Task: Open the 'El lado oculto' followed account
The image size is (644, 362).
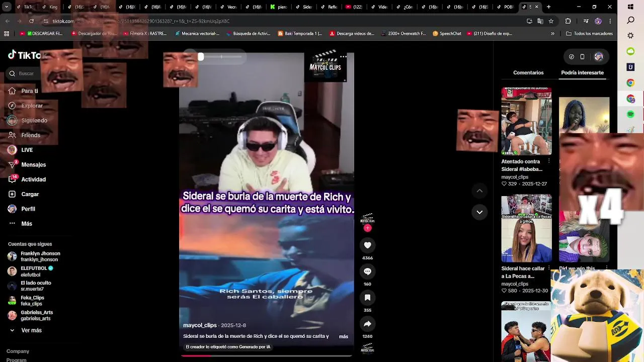Action: (x=29, y=286)
